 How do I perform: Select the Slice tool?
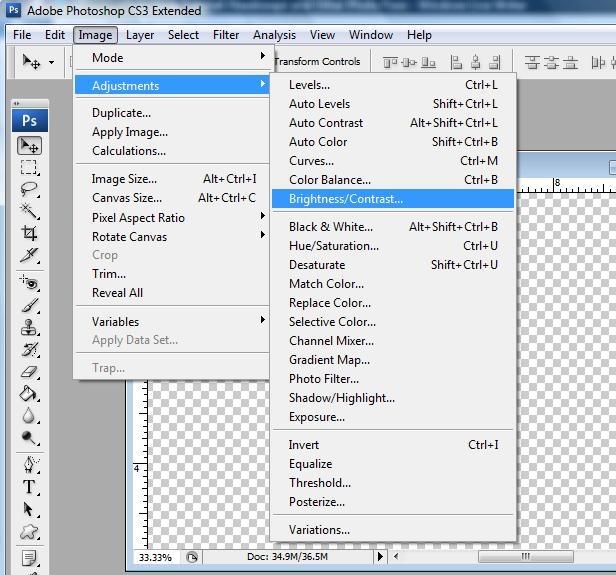[29, 255]
